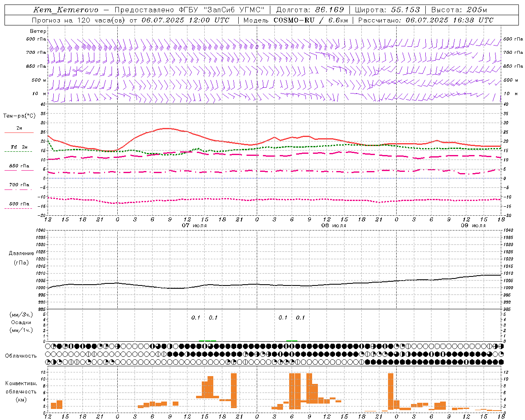
Task: Click the 09 июля date label
Action: pos(473,226)
